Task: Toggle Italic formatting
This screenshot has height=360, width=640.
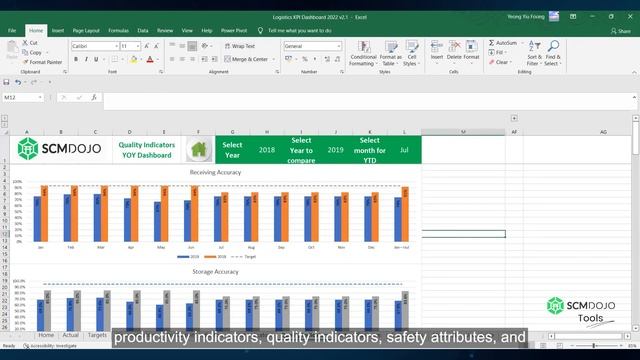Action: coord(86,59)
